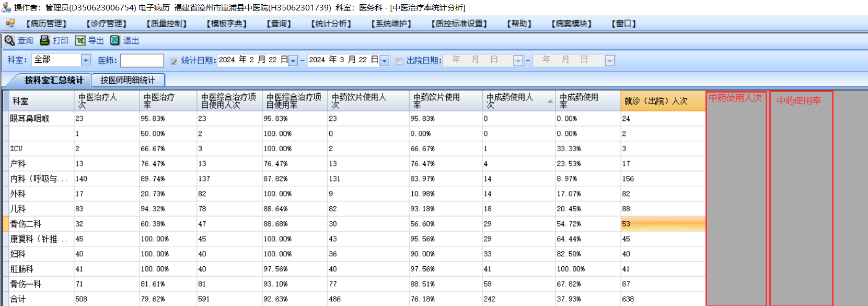This screenshot has width=868, height=306.
Task: Open the 统计分析 menu
Action: pos(331,24)
